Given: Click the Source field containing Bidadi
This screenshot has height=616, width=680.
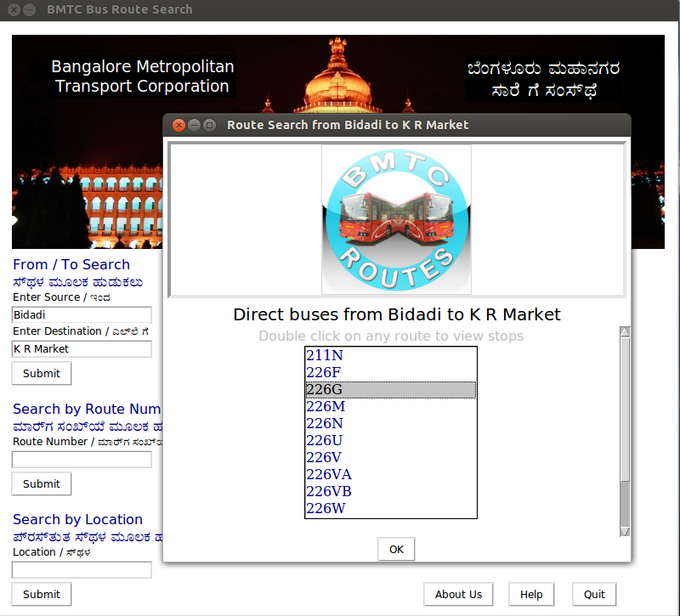Looking at the screenshot, I should click(x=82, y=314).
